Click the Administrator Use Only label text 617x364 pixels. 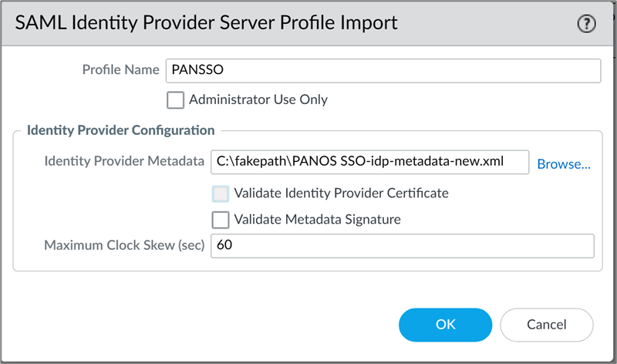(258, 99)
